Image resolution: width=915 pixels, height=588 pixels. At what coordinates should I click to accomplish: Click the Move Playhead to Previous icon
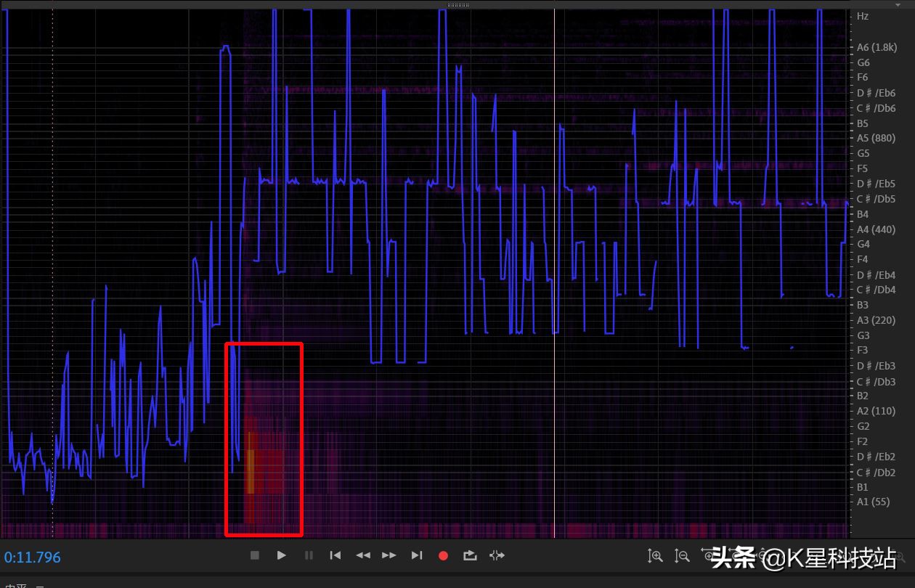[x=335, y=555]
